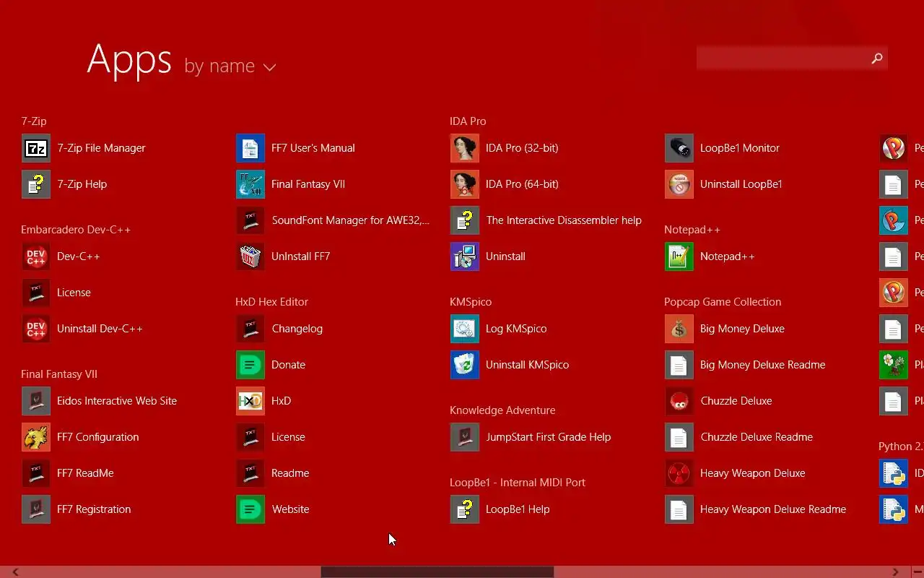Select the Embarcadero Dev-C++ group header

pyautogui.click(x=76, y=230)
